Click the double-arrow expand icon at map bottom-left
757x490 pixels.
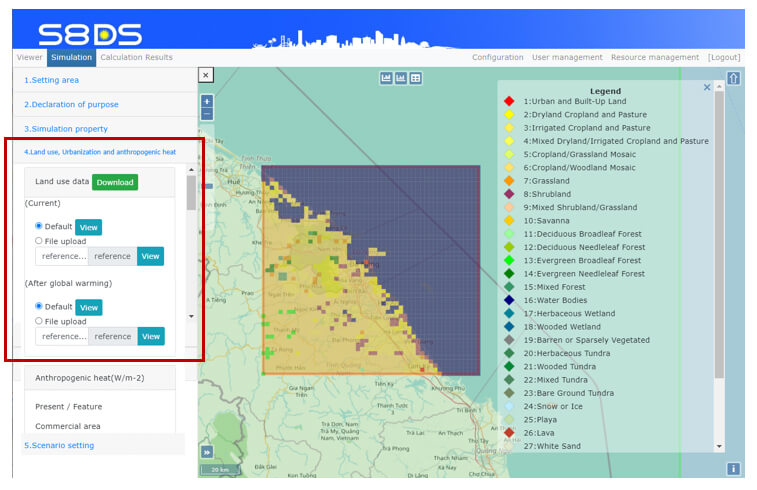(x=207, y=451)
